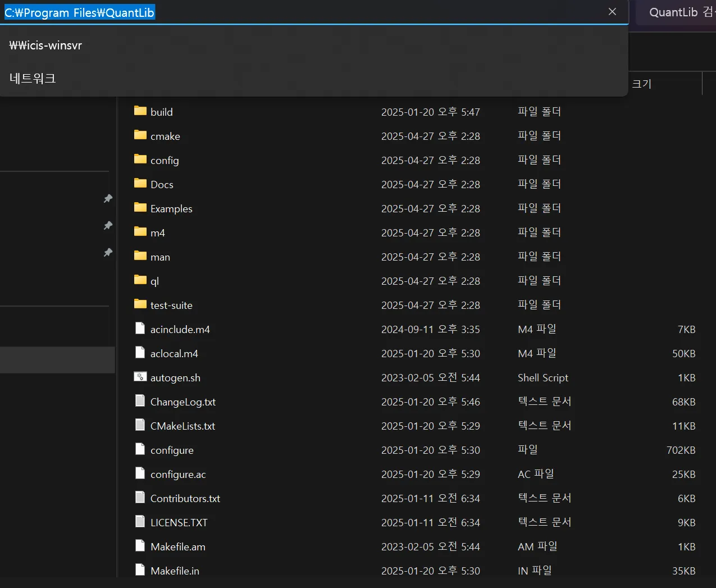Click the middle pin icon in sidebar
Image resolution: width=716 pixels, height=588 pixels.
(108, 226)
